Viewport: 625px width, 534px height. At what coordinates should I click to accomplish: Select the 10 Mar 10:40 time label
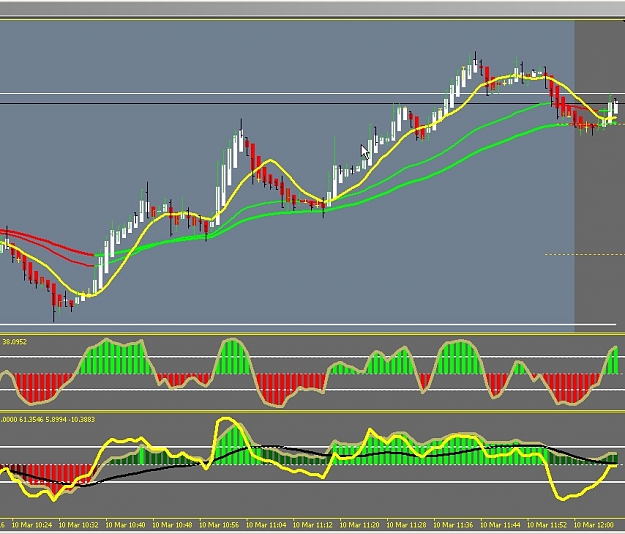tap(126, 525)
